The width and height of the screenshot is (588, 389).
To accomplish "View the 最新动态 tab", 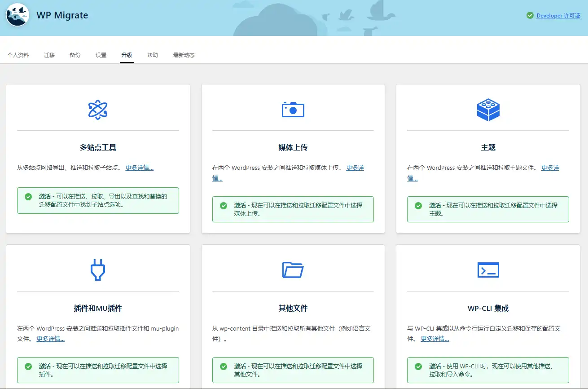I will pyautogui.click(x=183, y=55).
